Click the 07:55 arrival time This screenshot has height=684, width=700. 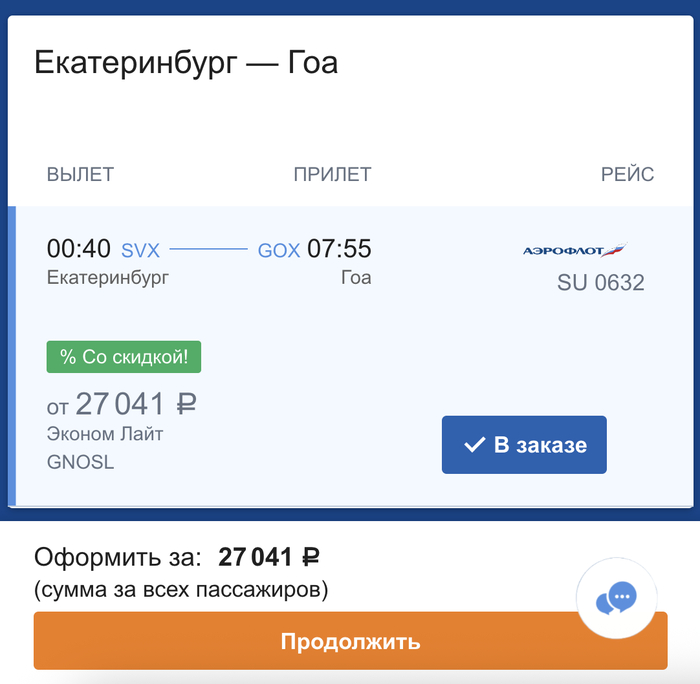tap(339, 249)
